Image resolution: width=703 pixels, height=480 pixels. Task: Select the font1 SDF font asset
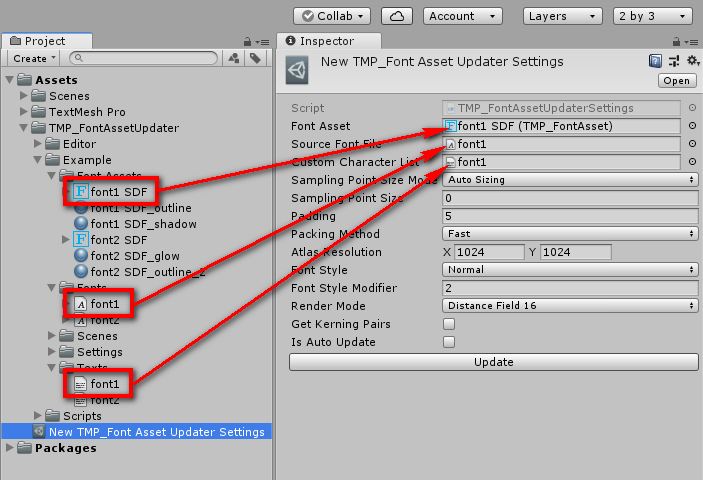click(110, 192)
